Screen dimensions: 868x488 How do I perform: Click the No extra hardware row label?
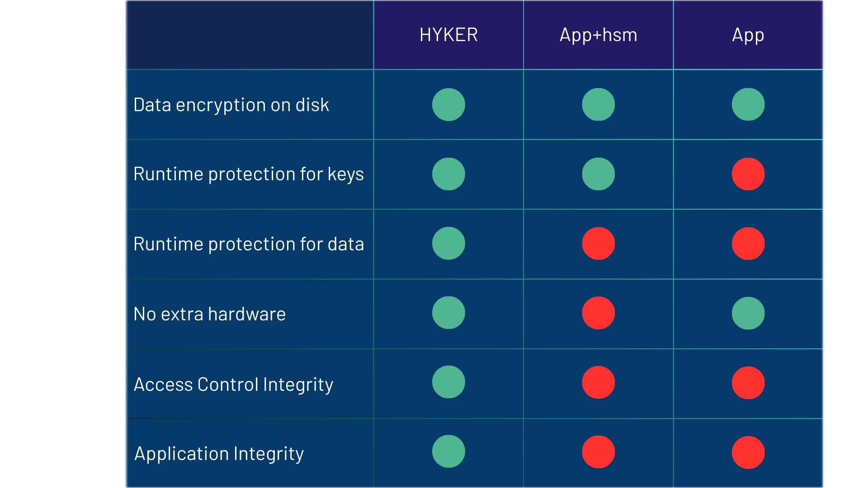pyautogui.click(x=209, y=314)
